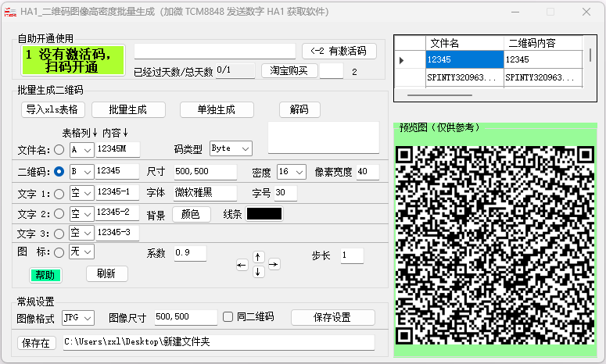Click the 导入xls表格 button
606x364 pixels.
coord(53,109)
